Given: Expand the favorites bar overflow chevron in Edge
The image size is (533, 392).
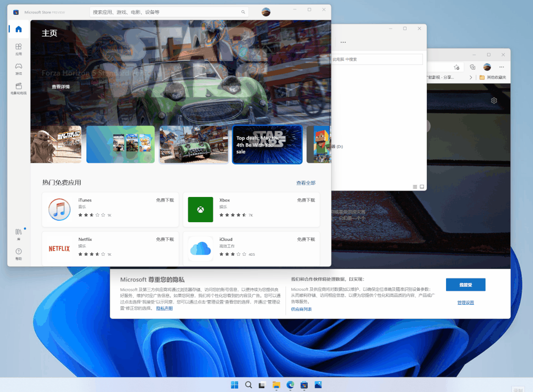Looking at the screenshot, I should pyautogui.click(x=471, y=78).
